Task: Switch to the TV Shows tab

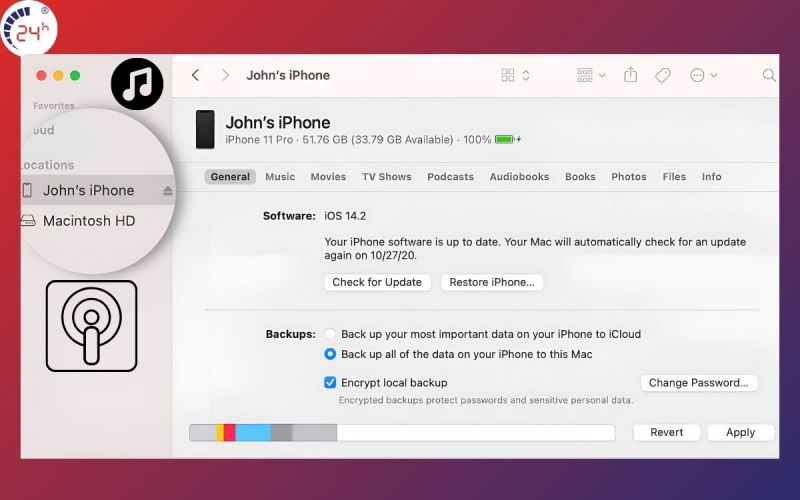Action: [x=387, y=177]
